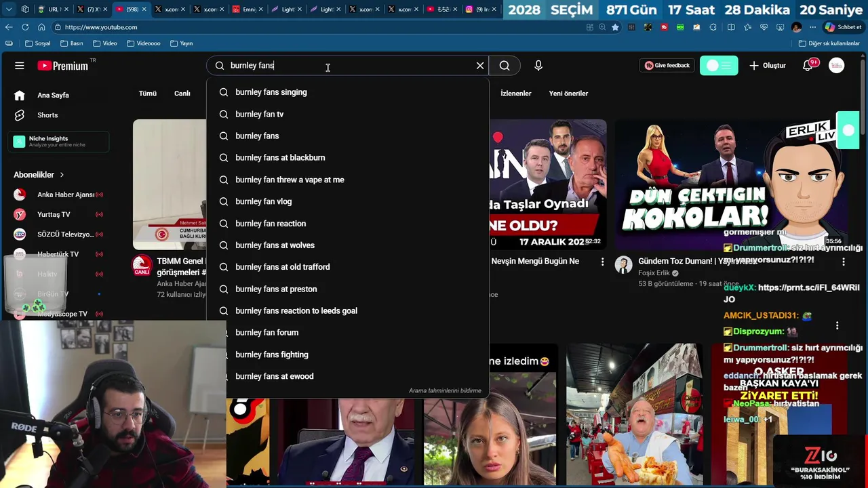Choose suggestion 'burnley fans at wolves'
868x488 pixels.
[x=348, y=245]
